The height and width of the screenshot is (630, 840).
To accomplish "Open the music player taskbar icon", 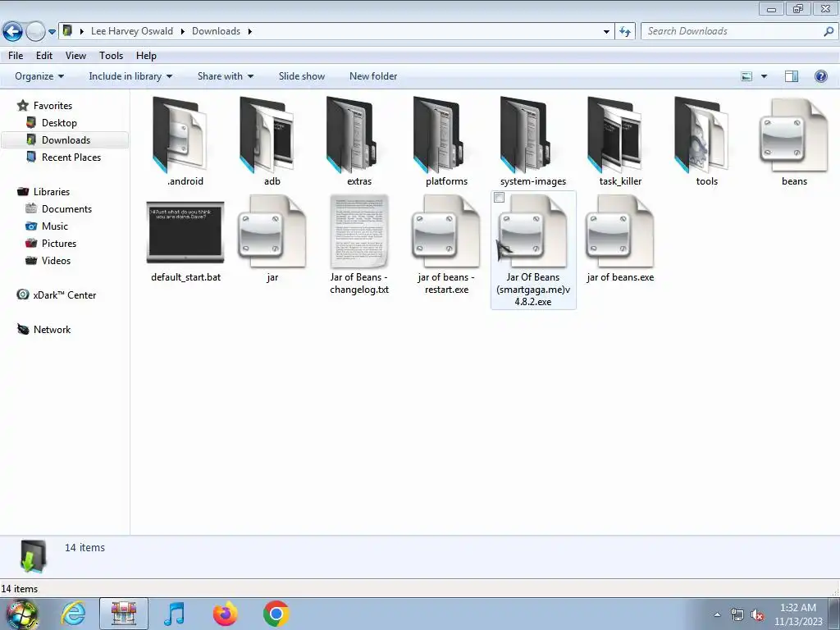I will (x=174, y=614).
